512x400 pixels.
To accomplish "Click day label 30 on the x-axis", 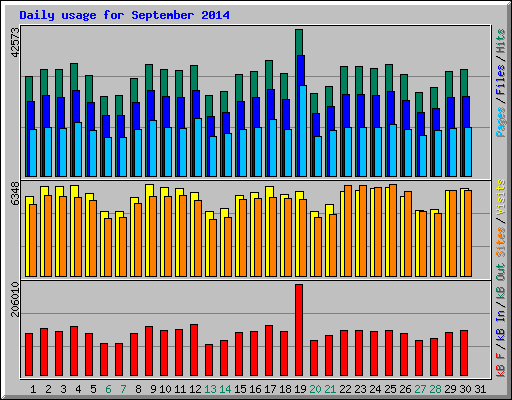I will click(x=465, y=389).
